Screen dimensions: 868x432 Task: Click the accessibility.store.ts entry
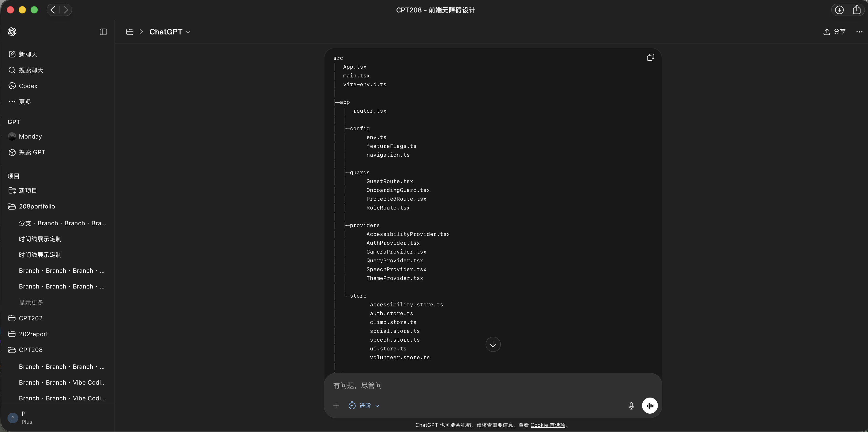[x=406, y=305]
